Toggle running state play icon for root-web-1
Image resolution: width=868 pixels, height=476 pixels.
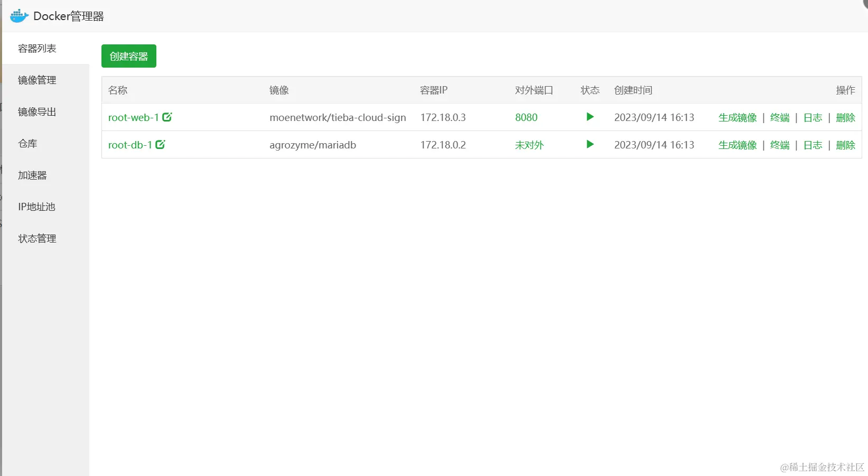tap(590, 117)
